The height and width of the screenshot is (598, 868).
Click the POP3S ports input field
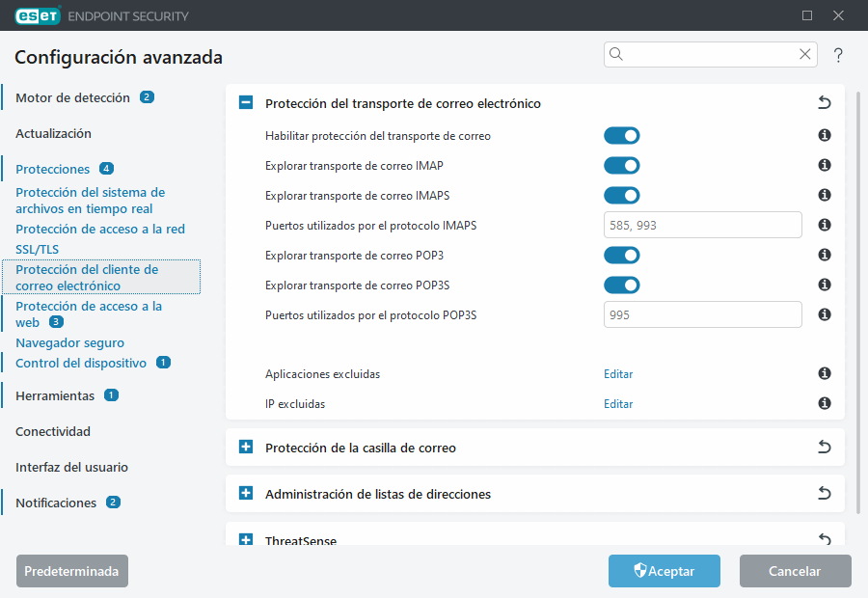[702, 314]
